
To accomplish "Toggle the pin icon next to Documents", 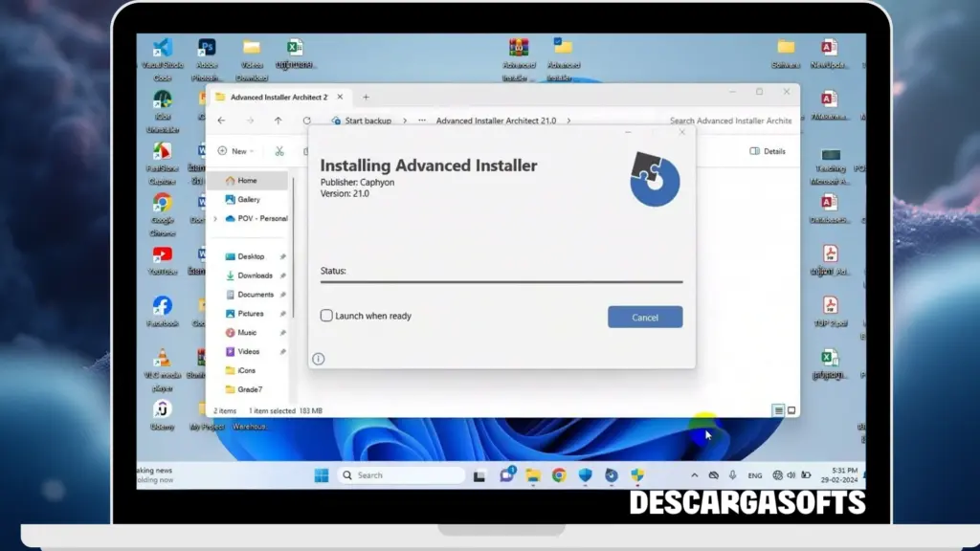I will 283,295.
